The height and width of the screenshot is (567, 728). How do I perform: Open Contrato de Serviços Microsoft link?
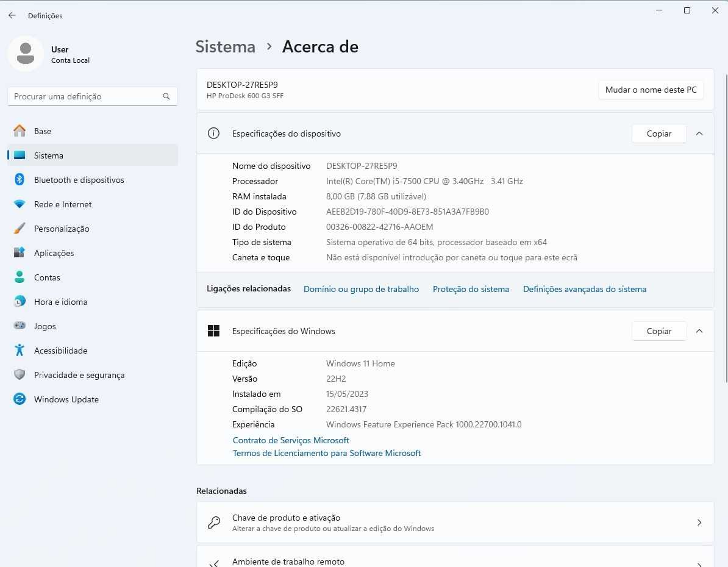click(291, 440)
